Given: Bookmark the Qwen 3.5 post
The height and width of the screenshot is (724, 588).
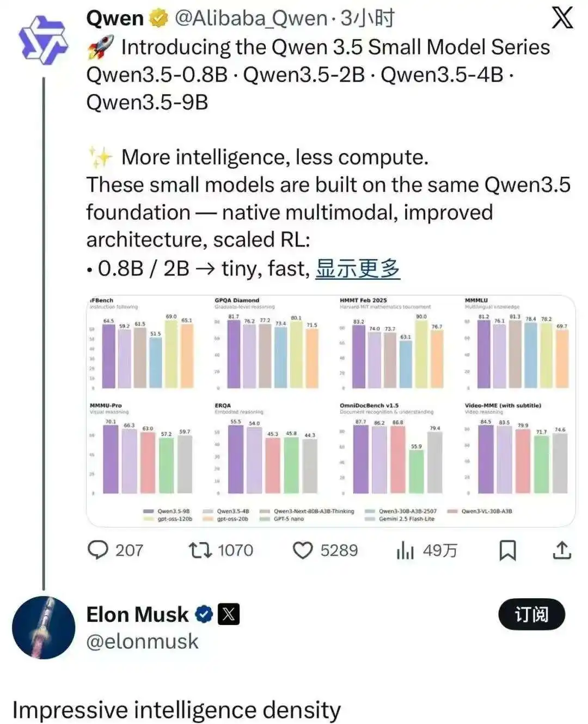Looking at the screenshot, I should (507, 551).
